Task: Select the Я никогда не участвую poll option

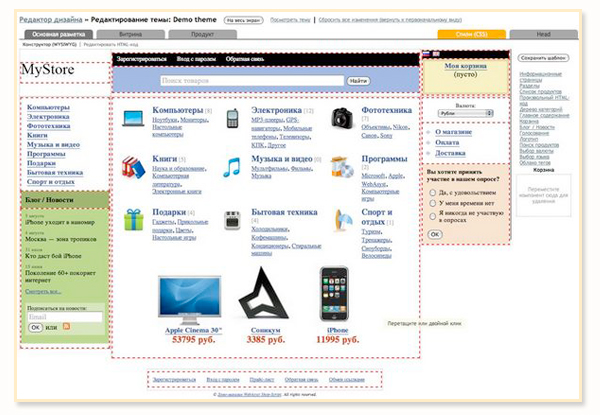Action: pos(432,216)
